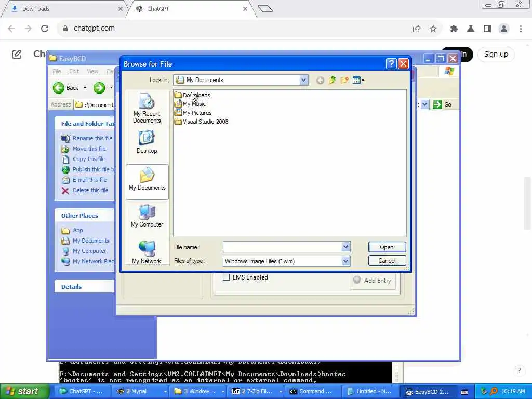
Task: Switch to Untitled Notepad taskbar button
Action: click(x=370, y=392)
